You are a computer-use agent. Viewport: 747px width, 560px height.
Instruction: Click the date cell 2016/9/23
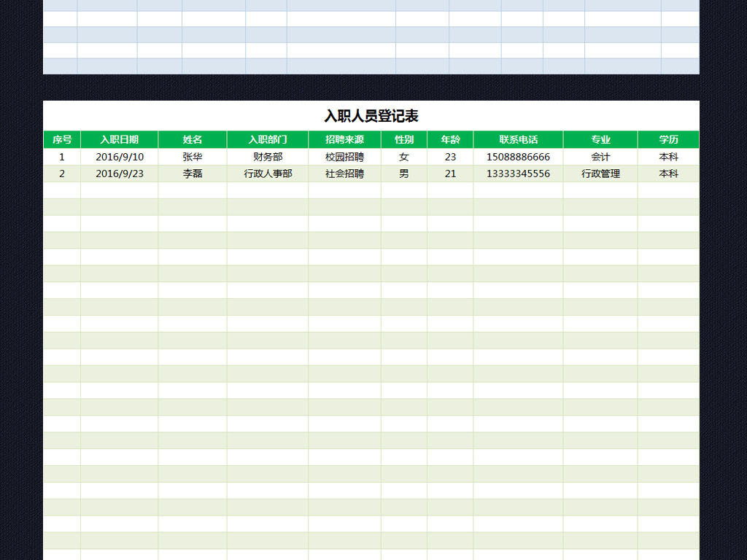click(120, 174)
